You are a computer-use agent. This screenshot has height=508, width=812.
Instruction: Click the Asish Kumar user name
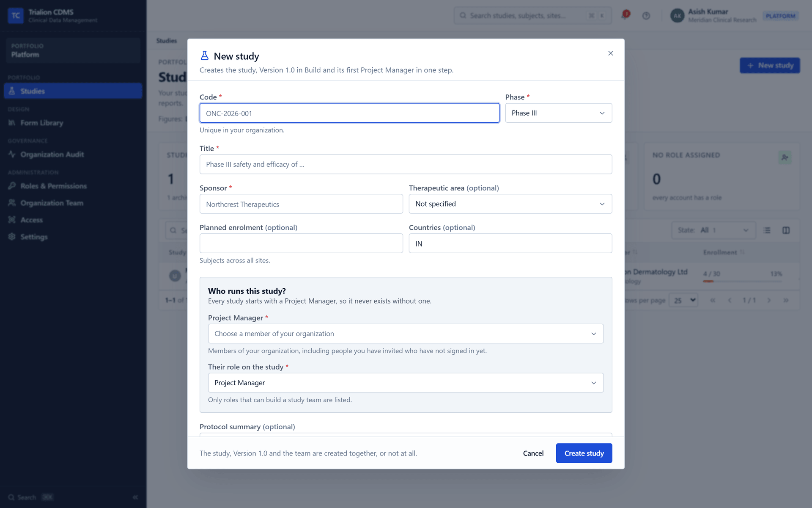point(708,11)
